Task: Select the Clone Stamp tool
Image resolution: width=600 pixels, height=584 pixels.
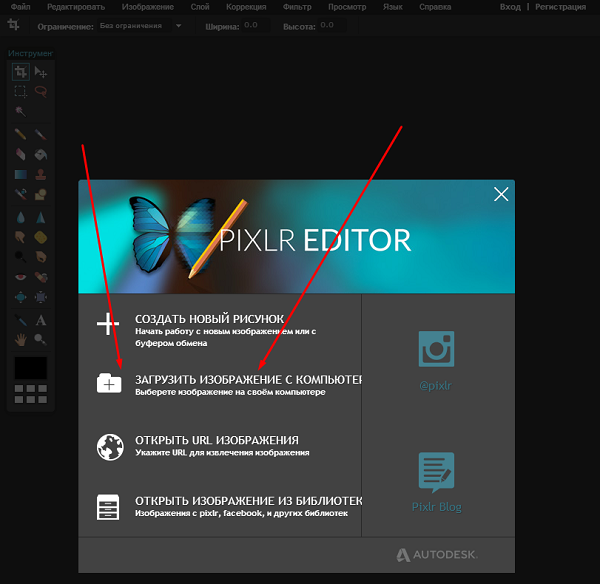Action: click(41, 175)
